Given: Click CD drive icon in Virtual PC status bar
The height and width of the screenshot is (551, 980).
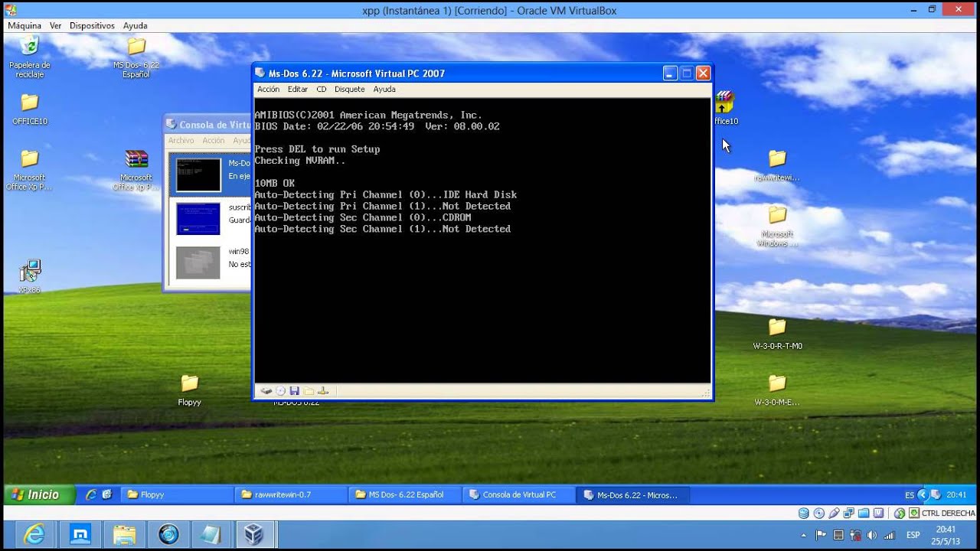Looking at the screenshot, I should 280,391.
